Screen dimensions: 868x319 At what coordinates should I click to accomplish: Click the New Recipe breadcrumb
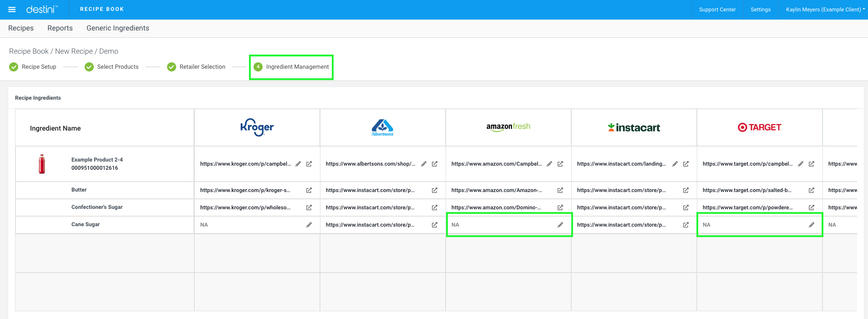(74, 51)
